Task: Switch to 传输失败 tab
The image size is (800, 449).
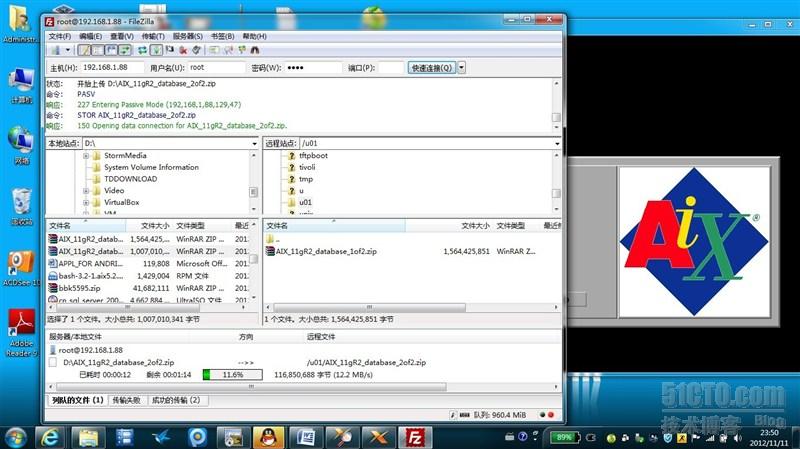Action: (x=126, y=401)
